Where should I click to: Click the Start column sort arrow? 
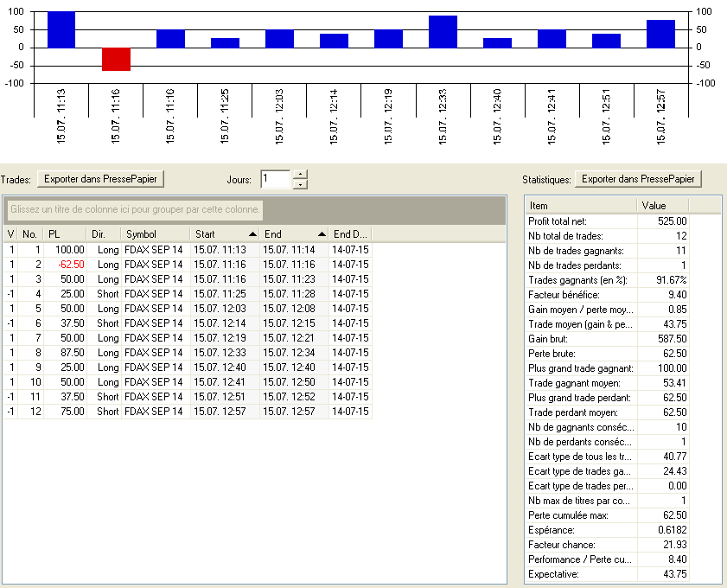[252, 234]
